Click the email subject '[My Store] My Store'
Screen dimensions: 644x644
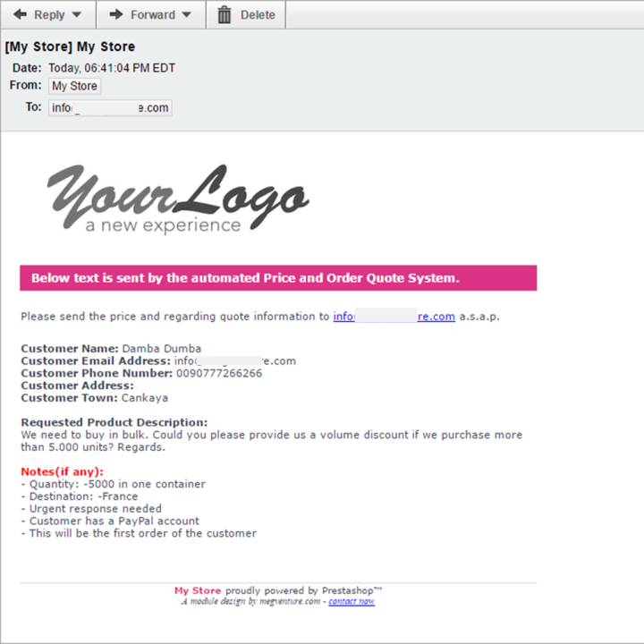(70, 47)
